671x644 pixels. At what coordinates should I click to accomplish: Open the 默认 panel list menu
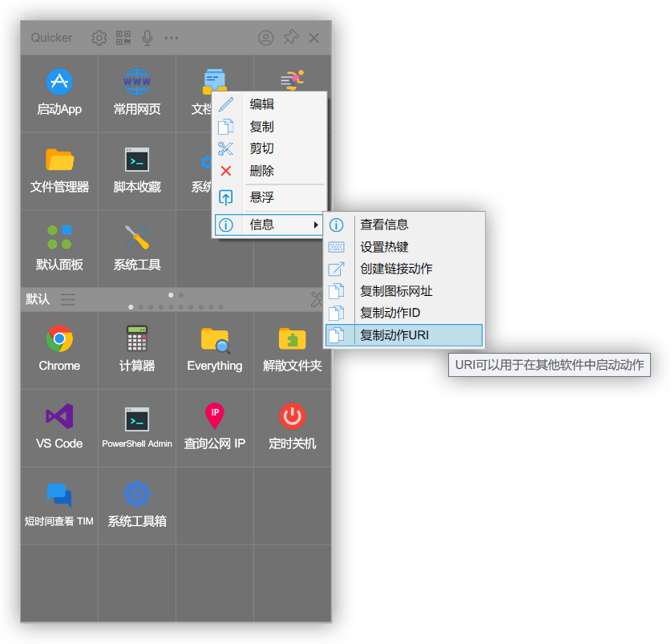(x=67, y=299)
